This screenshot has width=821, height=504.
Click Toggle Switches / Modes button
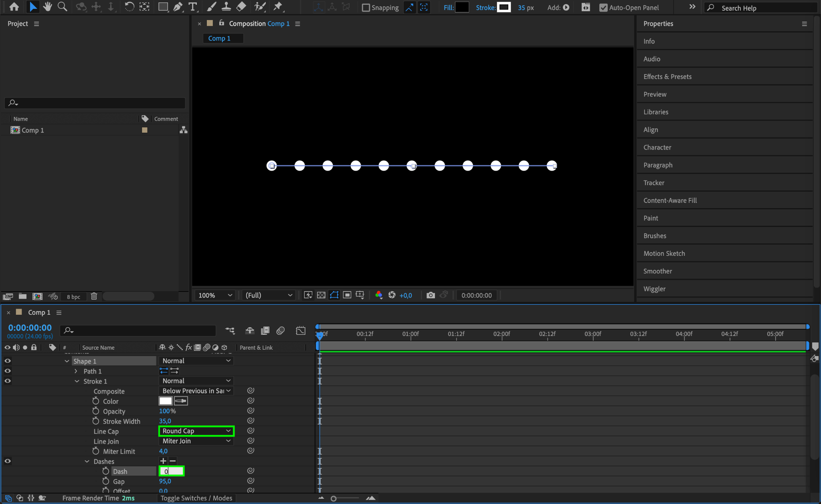pyautogui.click(x=196, y=498)
